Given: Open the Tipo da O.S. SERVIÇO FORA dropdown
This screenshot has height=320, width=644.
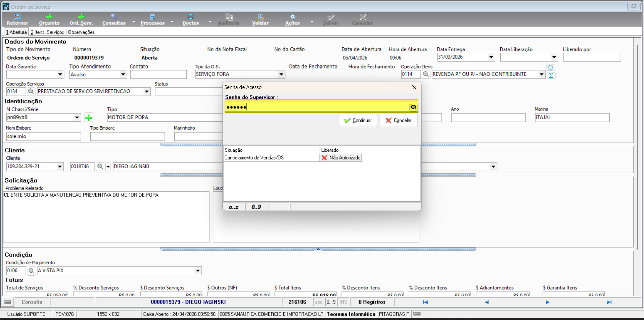Looking at the screenshot, I should point(281,75).
